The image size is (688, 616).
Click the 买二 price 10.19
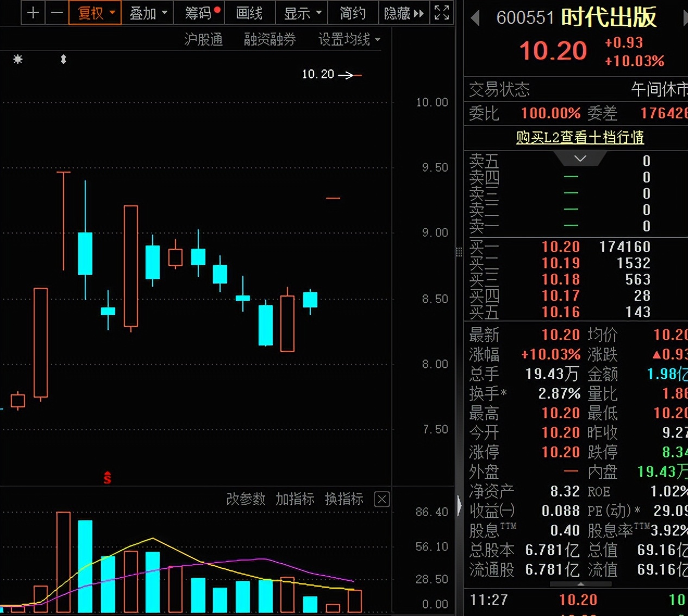pyautogui.click(x=561, y=263)
